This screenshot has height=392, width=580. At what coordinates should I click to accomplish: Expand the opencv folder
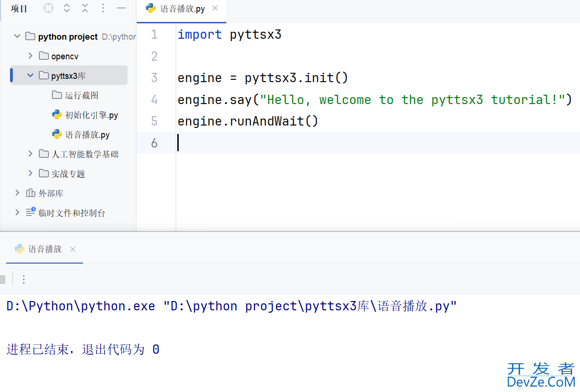pyautogui.click(x=30, y=56)
